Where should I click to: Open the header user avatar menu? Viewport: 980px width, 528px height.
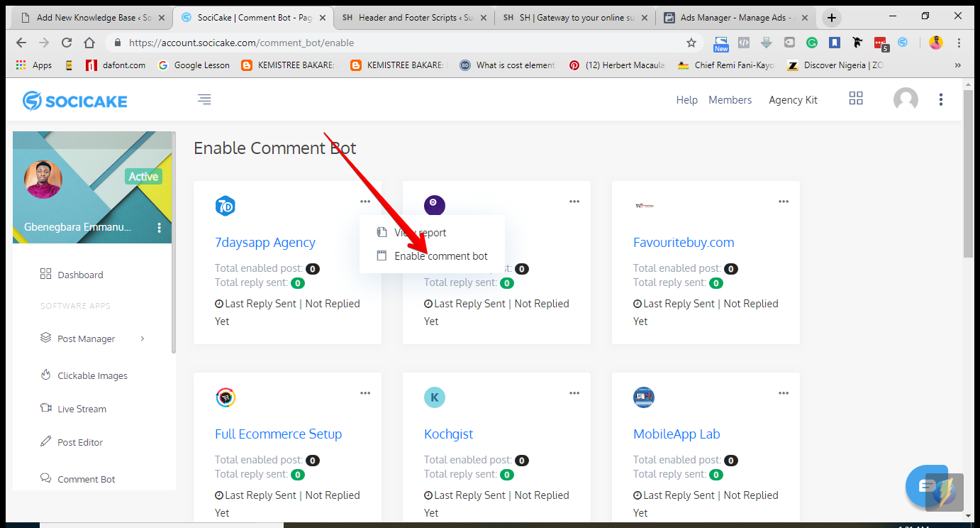906,99
